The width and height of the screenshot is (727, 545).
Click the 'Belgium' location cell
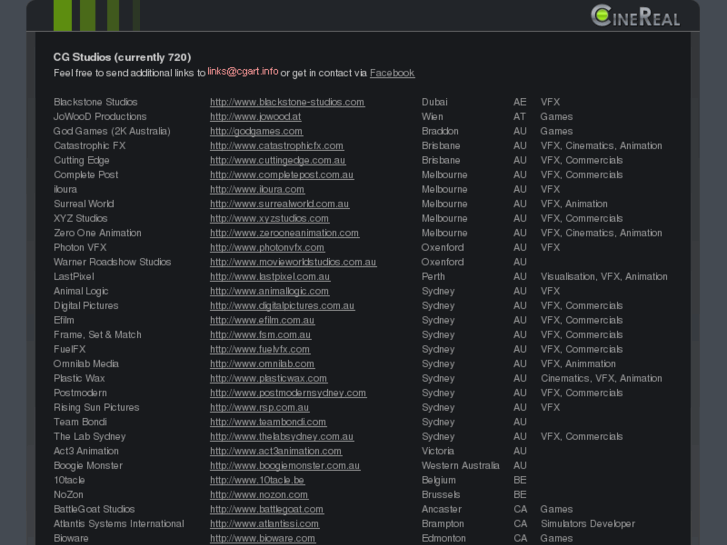point(439,481)
